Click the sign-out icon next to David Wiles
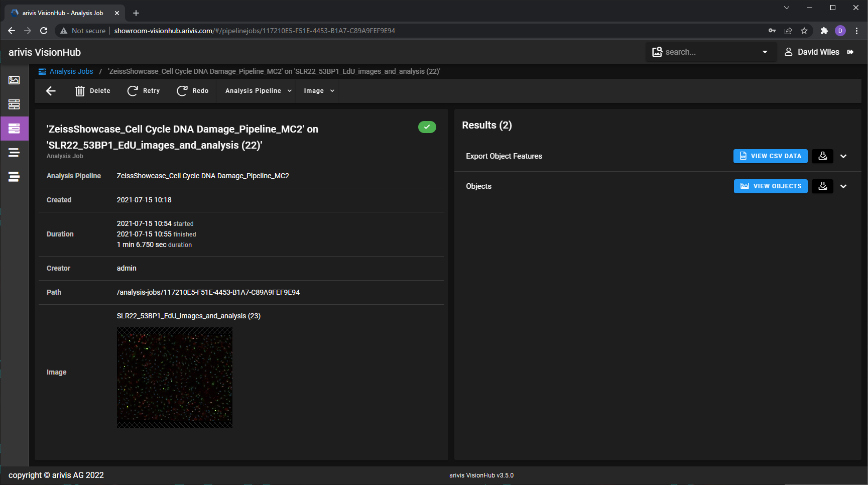This screenshot has width=868, height=485. [x=851, y=52]
